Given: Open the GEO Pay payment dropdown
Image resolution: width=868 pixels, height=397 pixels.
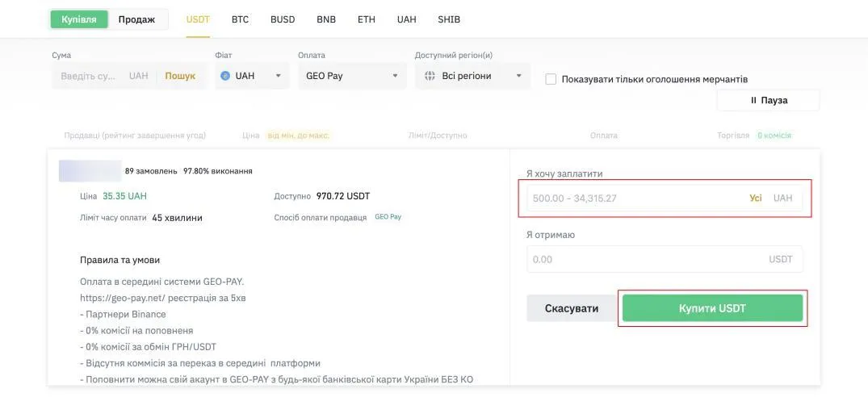Looking at the screenshot, I should click(352, 76).
